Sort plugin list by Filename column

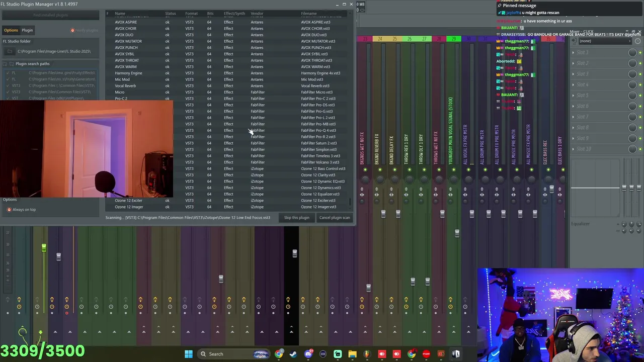coord(309,14)
